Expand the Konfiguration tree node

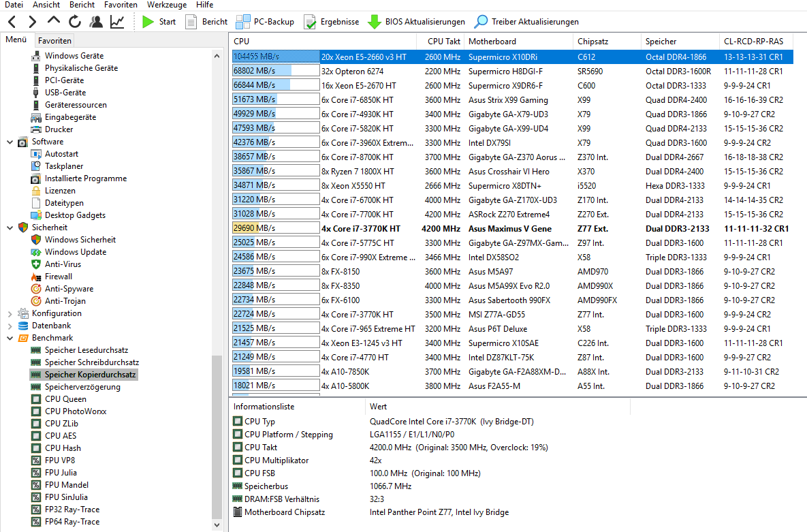click(10, 313)
